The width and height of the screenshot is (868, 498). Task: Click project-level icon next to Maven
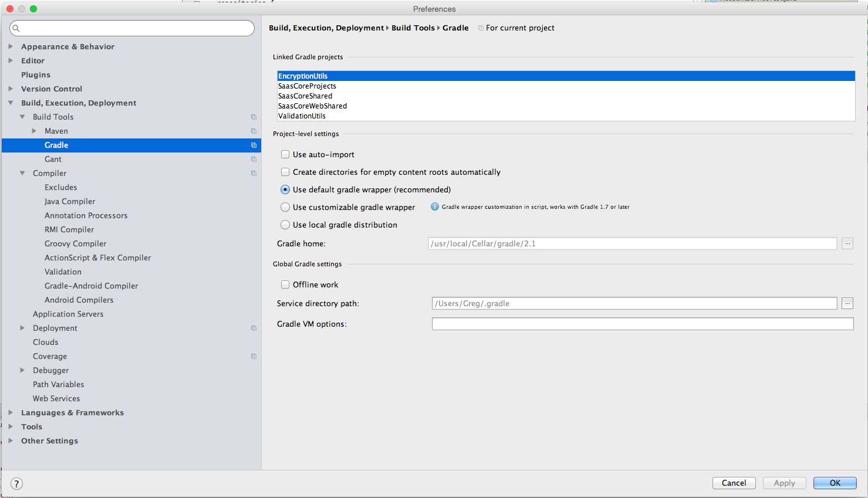coord(254,131)
